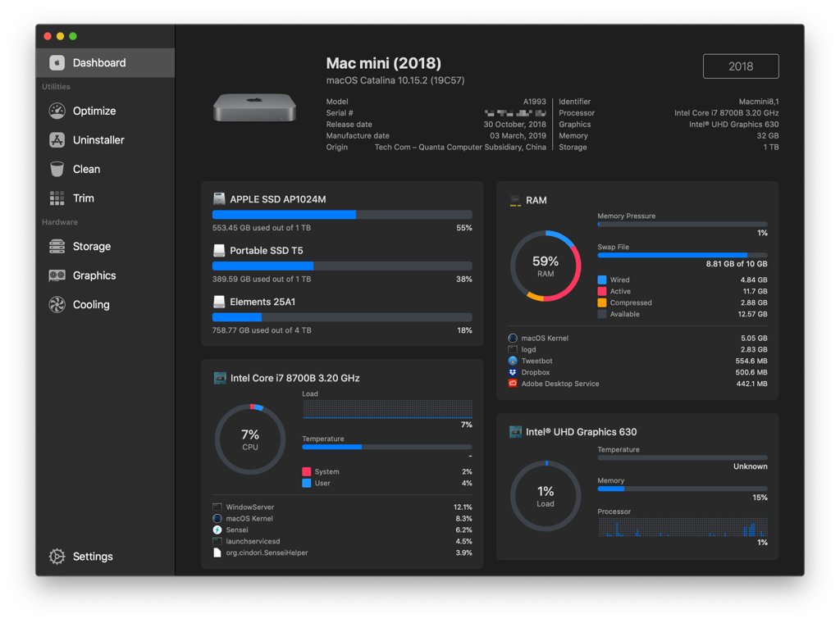The height and width of the screenshot is (623, 840).
Task: Click the logd process icon
Action: pos(513,349)
